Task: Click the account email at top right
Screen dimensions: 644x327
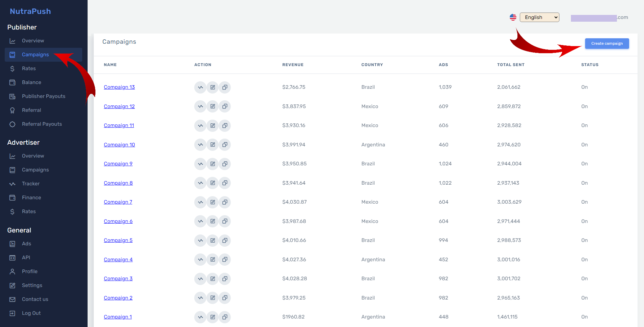Action: click(x=599, y=18)
